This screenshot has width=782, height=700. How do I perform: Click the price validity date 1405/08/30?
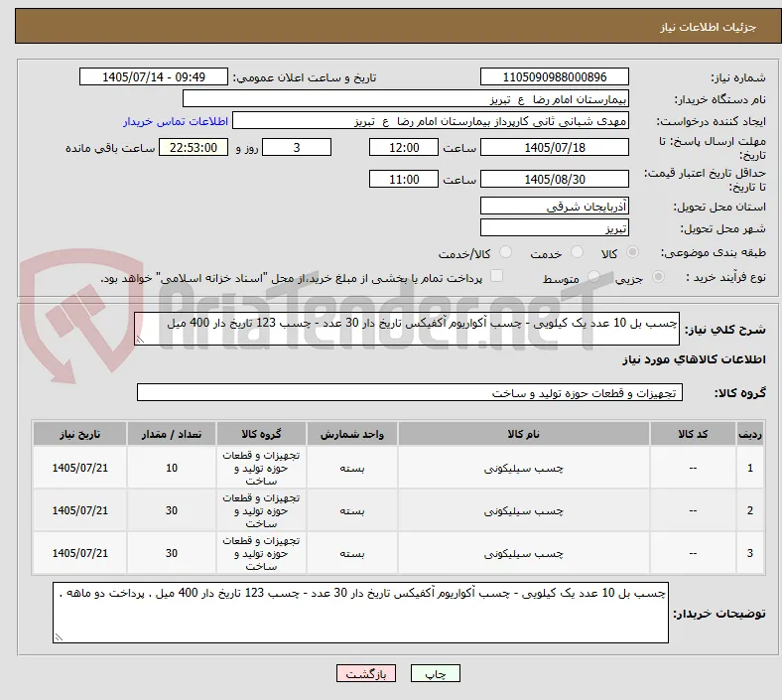[554, 179]
